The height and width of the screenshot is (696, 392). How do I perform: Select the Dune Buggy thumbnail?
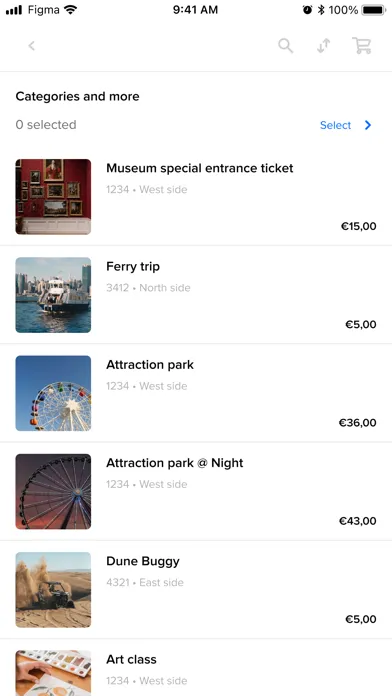pyautogui.click(x=53, y=589)
